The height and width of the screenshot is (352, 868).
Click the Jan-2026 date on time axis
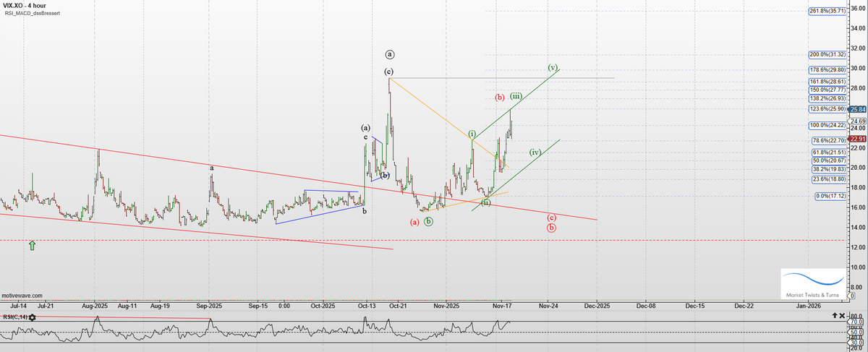808,306
